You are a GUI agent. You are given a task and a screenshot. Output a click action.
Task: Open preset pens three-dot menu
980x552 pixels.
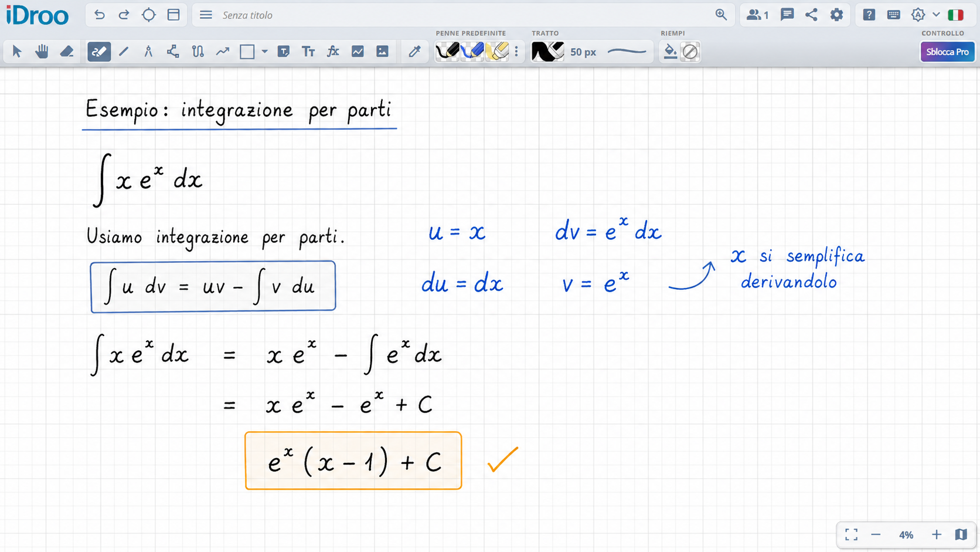(x=516, y=52)
